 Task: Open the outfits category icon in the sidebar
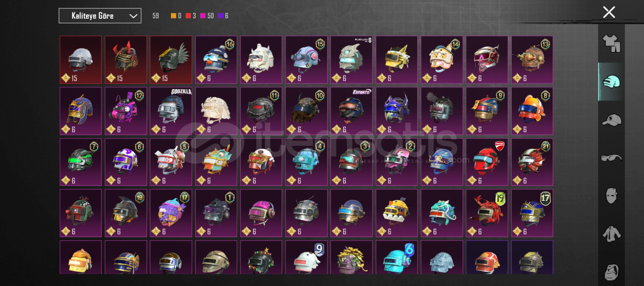point(611,43)
